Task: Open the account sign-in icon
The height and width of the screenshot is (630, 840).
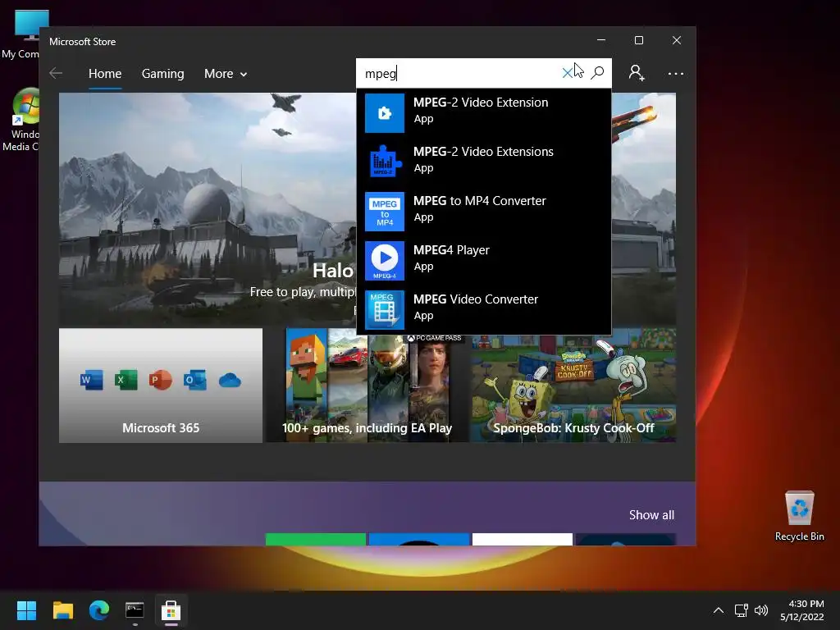Action: pos(637,73)
